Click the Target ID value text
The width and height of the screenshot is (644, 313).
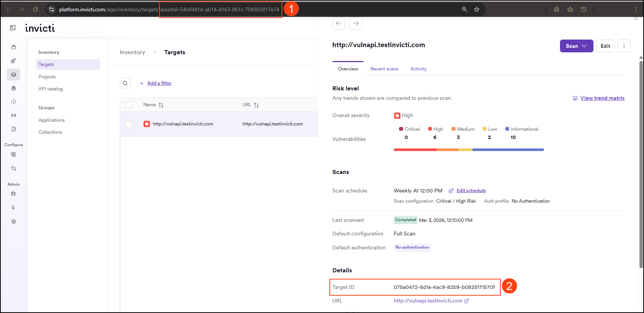[444, 287]
